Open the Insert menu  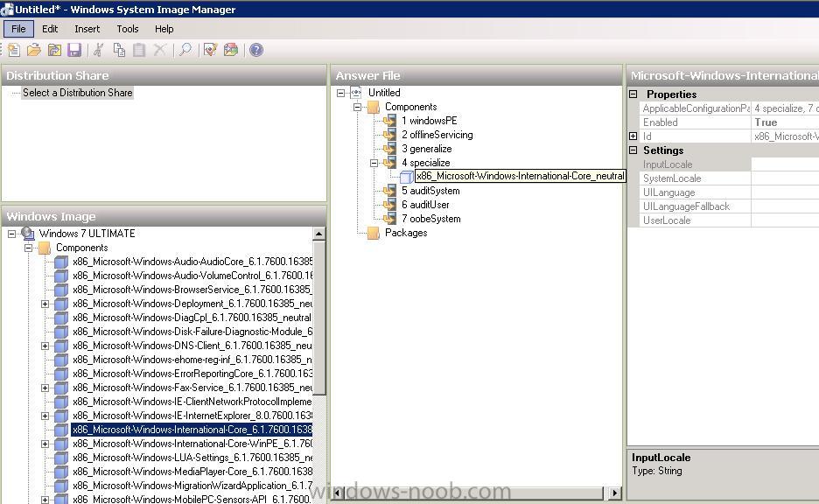pyautogui.click(x=87, y=29)
